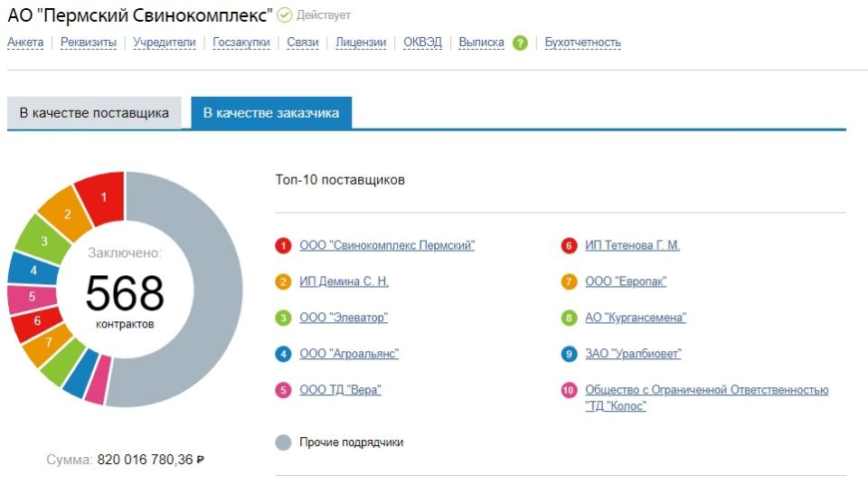868x485 pixels.
Task: Click the green 'Действует' status checkmark icon
Action: (x=285, y=15)
